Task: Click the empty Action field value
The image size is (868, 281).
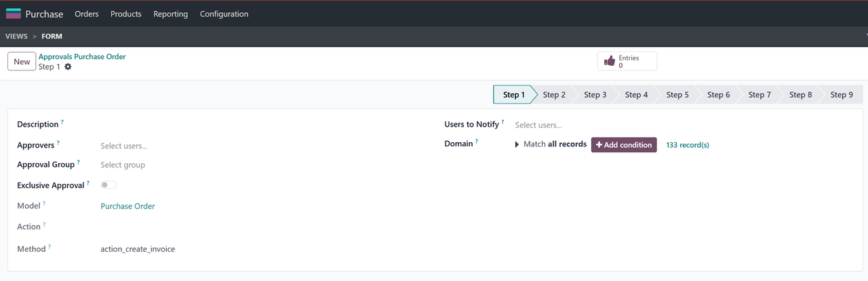Action: 262,227
